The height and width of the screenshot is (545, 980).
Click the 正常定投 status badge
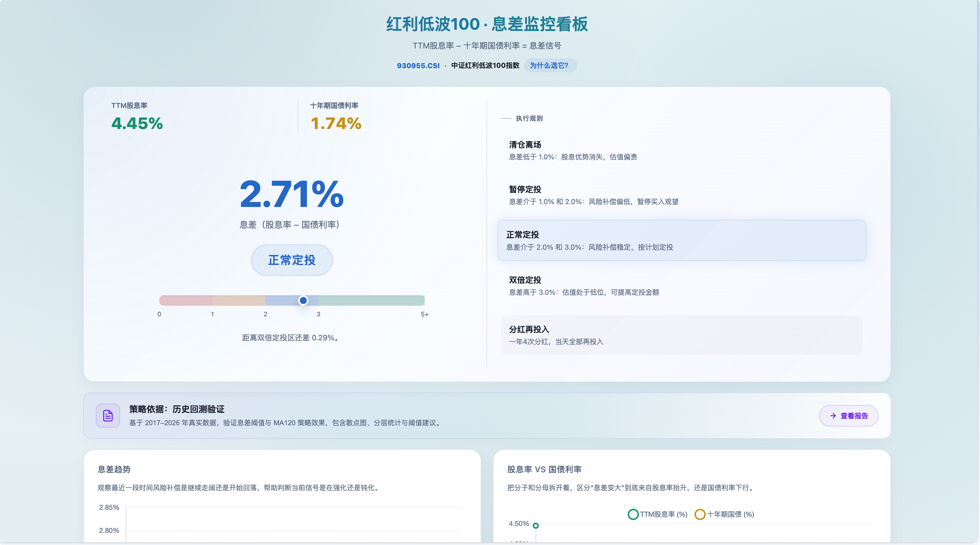(x=292, y=260)
